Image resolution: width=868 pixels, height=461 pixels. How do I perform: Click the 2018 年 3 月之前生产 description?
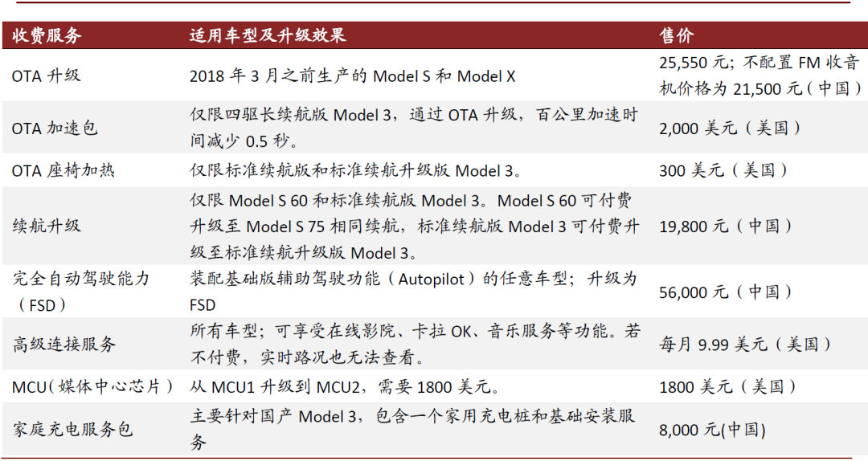tap(353, 75)
